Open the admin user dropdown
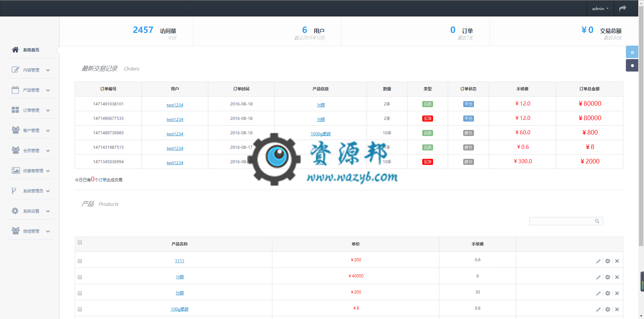 tap(600, 8)
